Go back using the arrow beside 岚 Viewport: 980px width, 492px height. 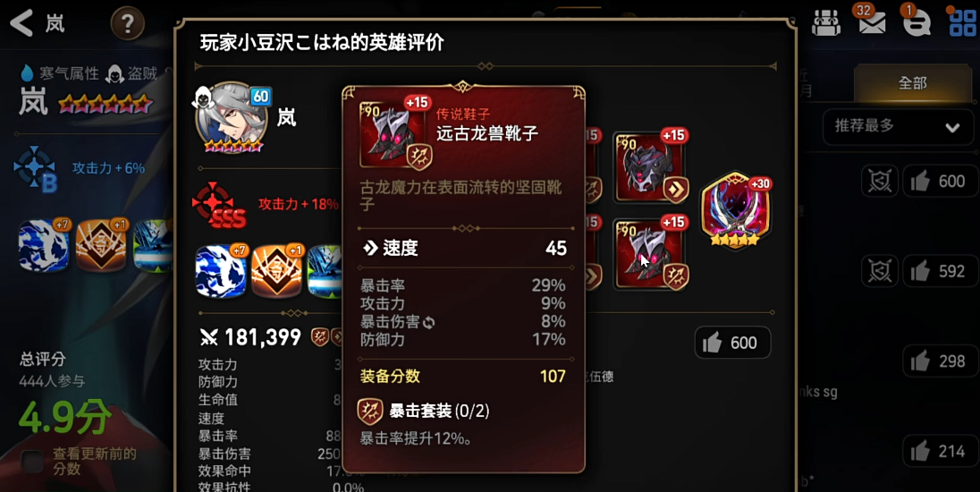[x=21, y=23]
